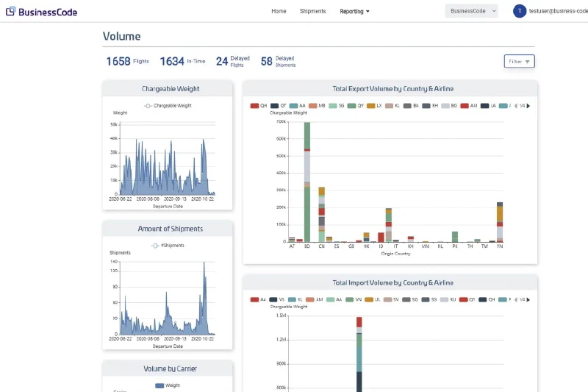Click the testuser avatar circle

coord(520,11)
